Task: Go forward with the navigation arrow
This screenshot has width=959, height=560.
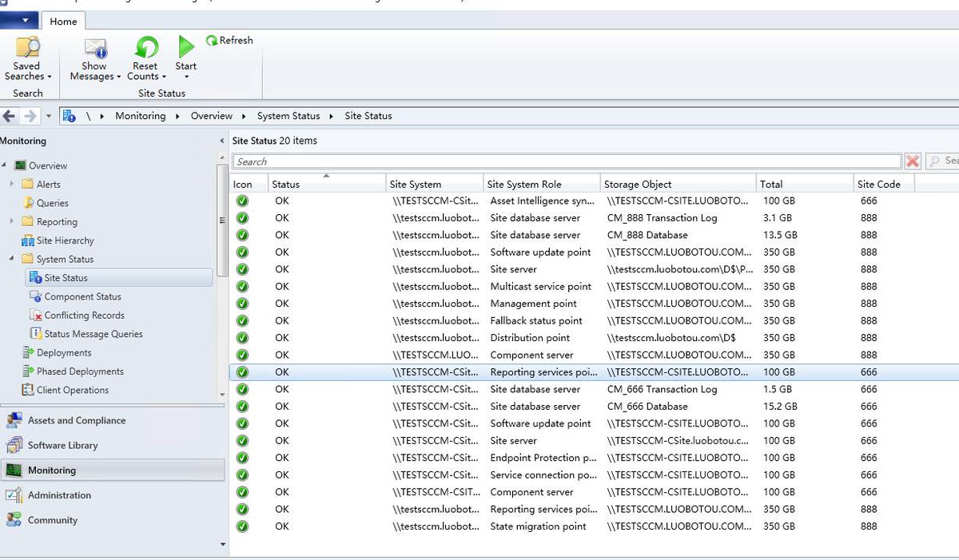Action: [30, 116]
